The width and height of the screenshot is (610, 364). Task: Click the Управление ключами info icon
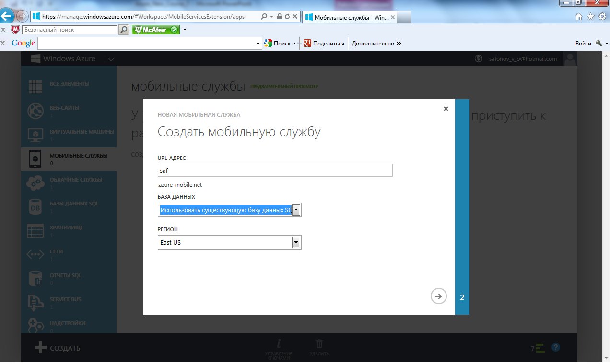click(279, 343)
